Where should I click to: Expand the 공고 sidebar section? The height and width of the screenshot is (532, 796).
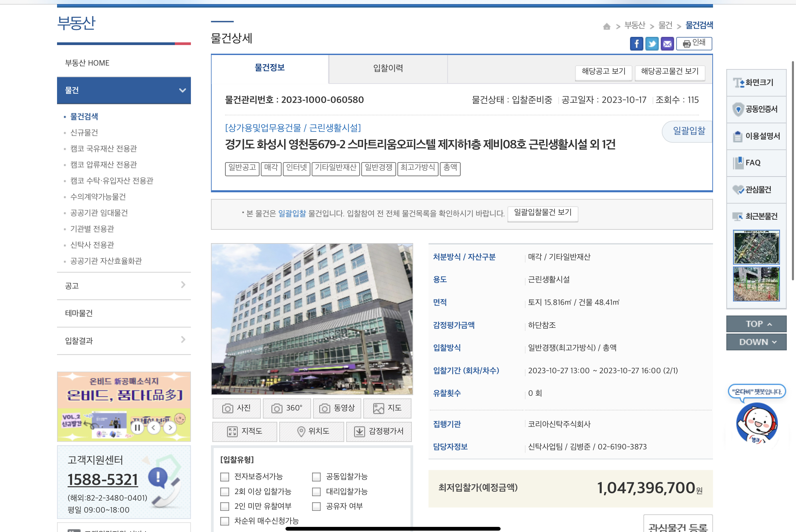pyautogui.click(x=183, y=285)
